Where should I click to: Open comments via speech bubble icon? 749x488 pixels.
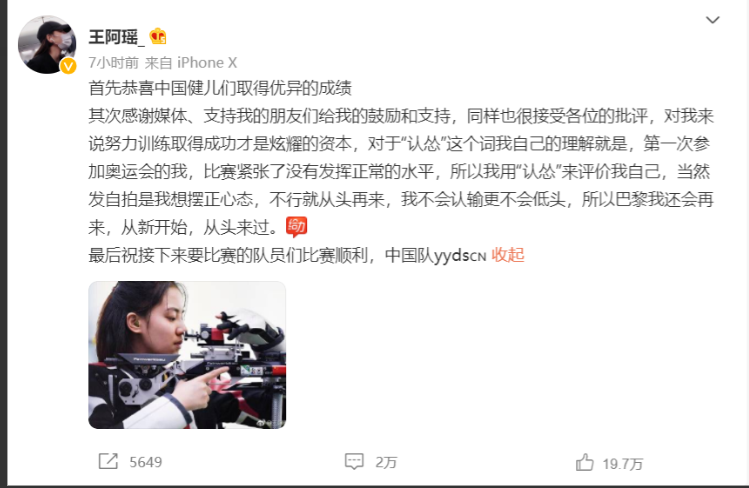(354, 461)
